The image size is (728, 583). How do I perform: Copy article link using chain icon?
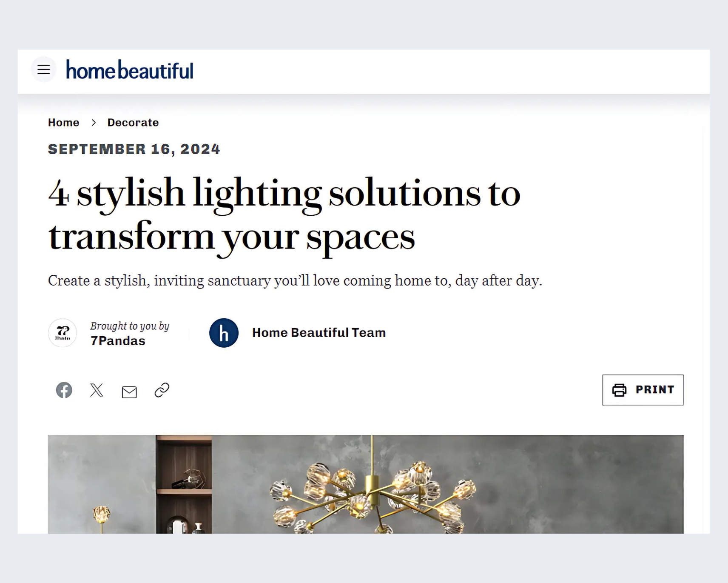point(162,390)
